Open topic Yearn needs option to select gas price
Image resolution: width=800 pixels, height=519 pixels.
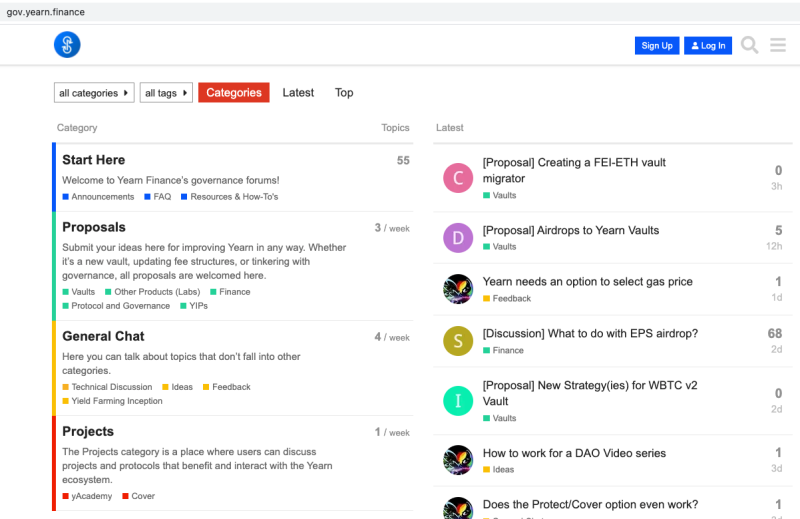(x=588, y=282)
